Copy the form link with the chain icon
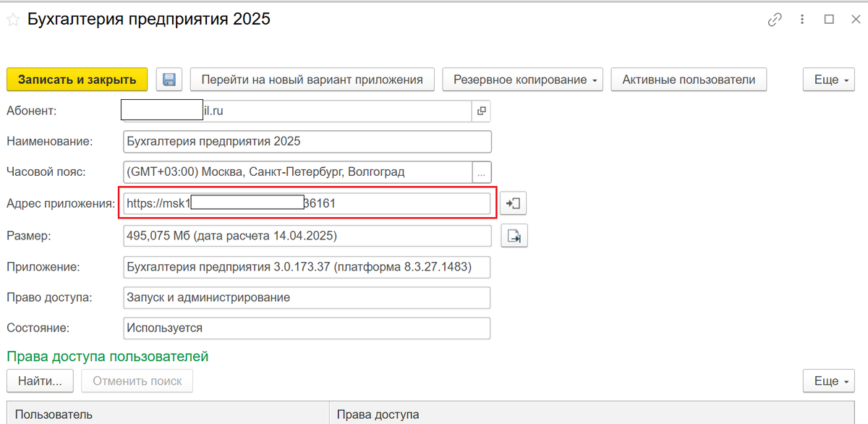The image size is (868, 424). coord(775,20)
